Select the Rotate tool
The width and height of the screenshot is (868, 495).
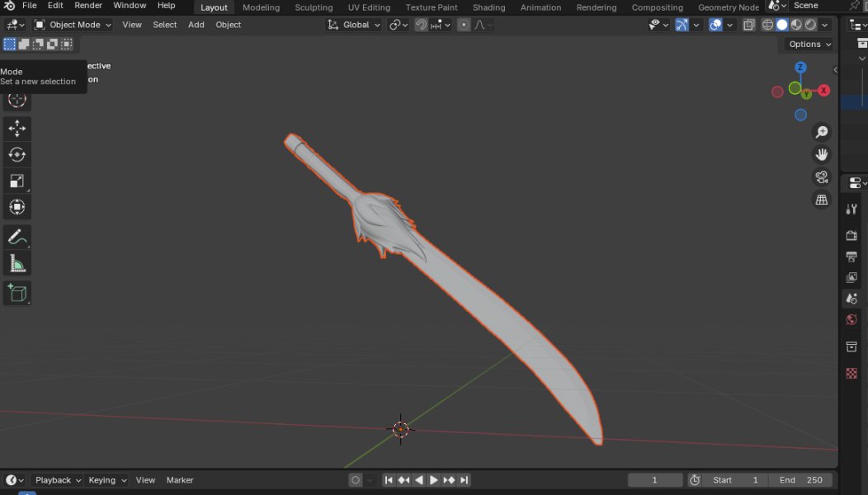point(17,154)
